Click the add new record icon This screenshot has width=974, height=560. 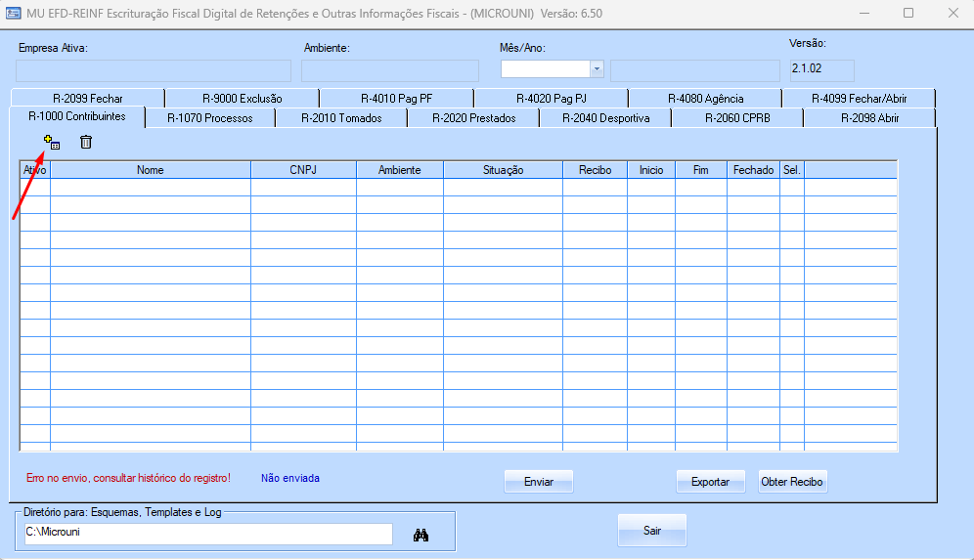(52, 142)
